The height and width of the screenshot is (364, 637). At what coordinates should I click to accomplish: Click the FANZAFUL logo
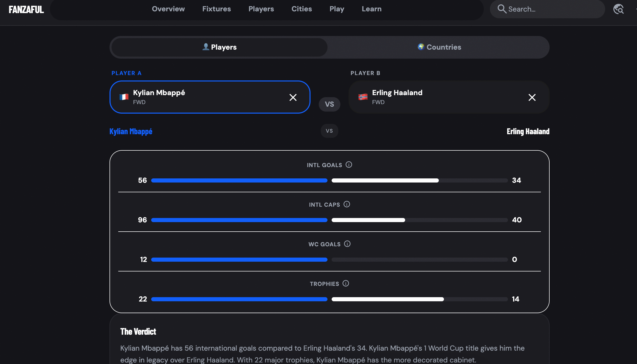(x=26, y=10)
